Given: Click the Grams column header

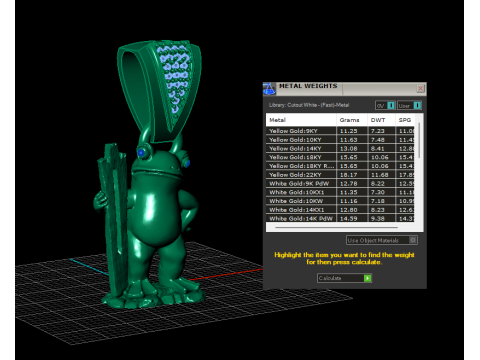Looking at the screenshot, I should [x=352, y=120].
